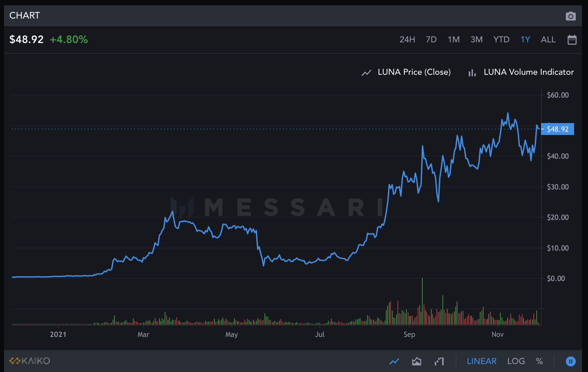Toggle LUNA Volume Indicator series
Viewport: 588px width, 372px height.
(521, 72)
